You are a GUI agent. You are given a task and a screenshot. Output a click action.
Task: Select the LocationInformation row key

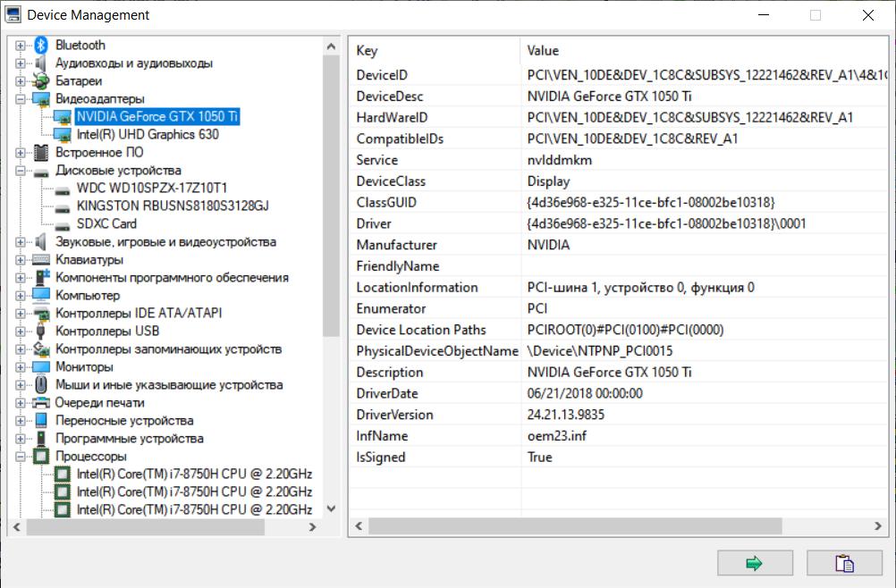click(x=417, y=287)
